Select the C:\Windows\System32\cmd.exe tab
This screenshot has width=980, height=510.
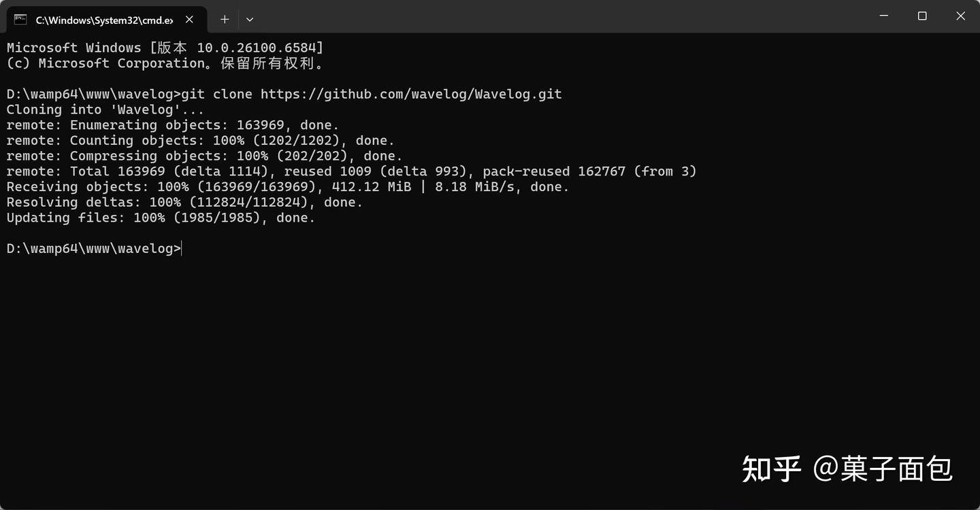coord(103,20)
